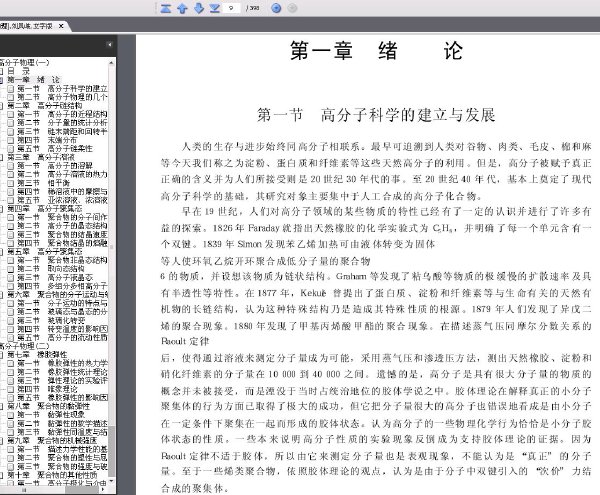600x495 pixels.
Task: Collapse the 第七章 橡胶弹性 node
Action: point(1,355)
